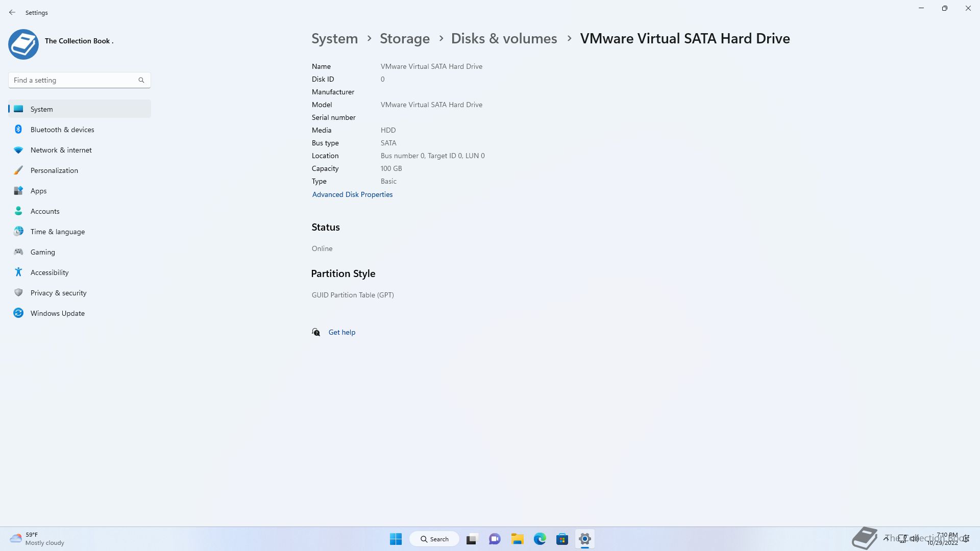Click the Get help chat icon
The width and height of the screenshot is (980, 551).
[316, 332]
